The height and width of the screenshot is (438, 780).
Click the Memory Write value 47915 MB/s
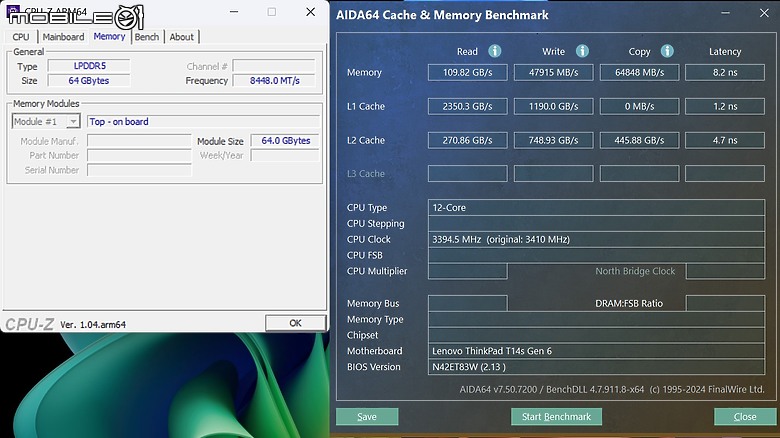(554, 72)
